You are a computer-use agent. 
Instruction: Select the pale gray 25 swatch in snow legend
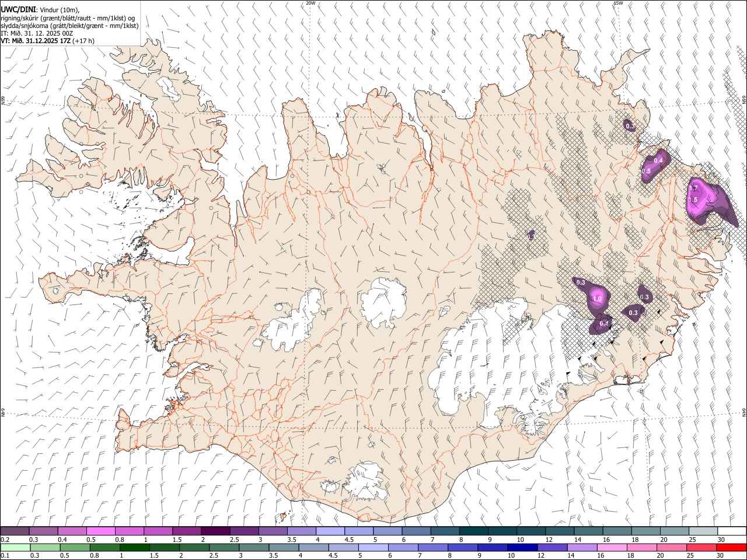[x=703, y=531]
